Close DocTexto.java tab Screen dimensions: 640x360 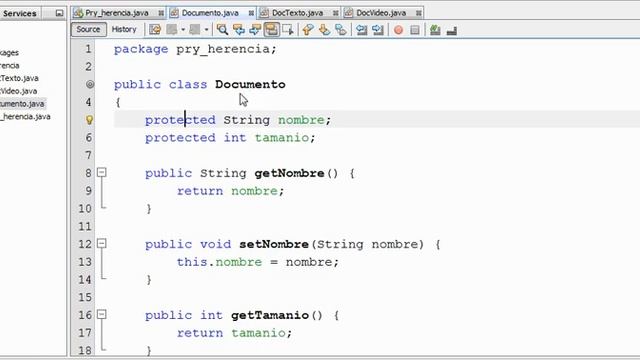pyautogui.click(x=335, y=13)
